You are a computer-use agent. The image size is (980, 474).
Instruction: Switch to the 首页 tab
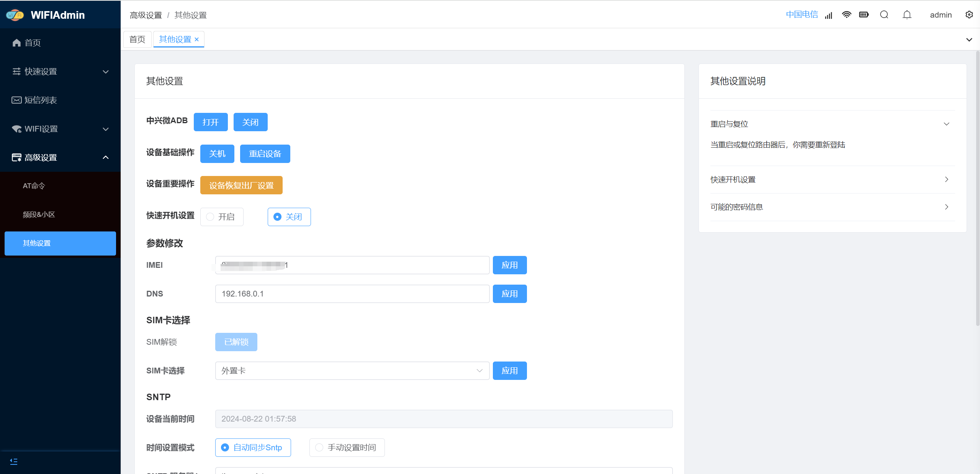tap(137, 39)
